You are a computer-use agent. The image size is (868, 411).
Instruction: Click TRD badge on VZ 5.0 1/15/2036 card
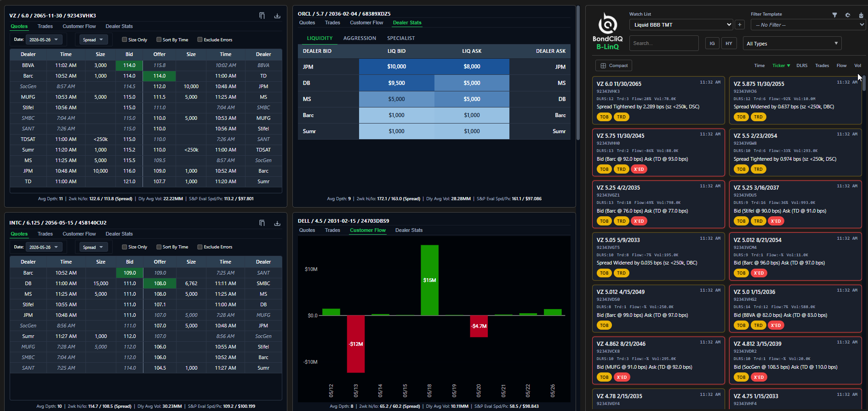pyautogui.click(x=758, y=325)
